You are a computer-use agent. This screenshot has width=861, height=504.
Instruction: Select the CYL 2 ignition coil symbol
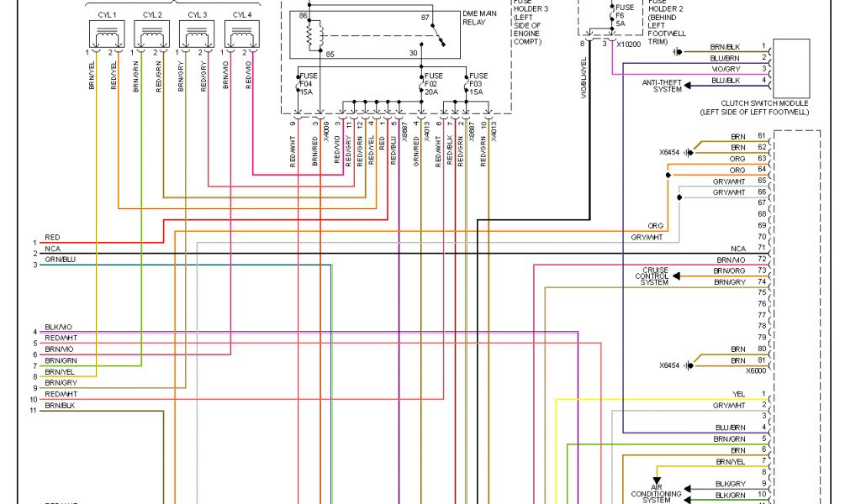(x=152, y=37)
